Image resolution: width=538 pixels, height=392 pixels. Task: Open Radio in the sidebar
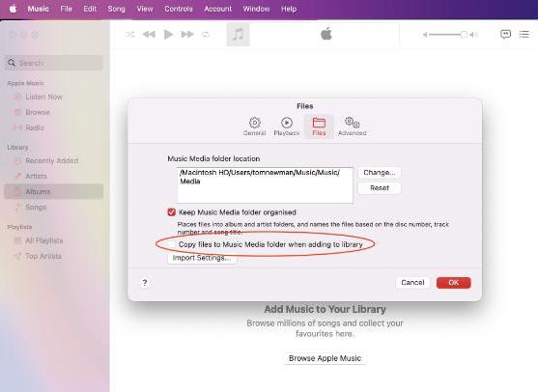coord(54,127)
